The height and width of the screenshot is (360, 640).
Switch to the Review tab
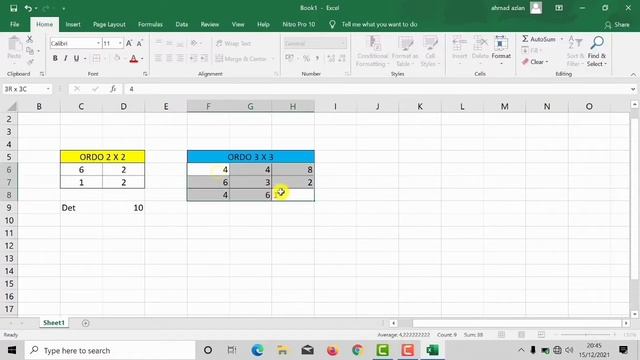tap(209, 24)
